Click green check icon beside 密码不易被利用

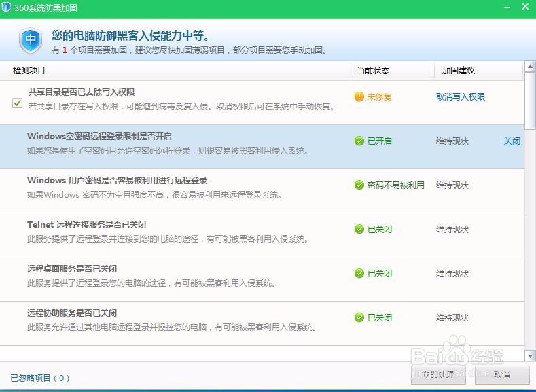(359, 185)
